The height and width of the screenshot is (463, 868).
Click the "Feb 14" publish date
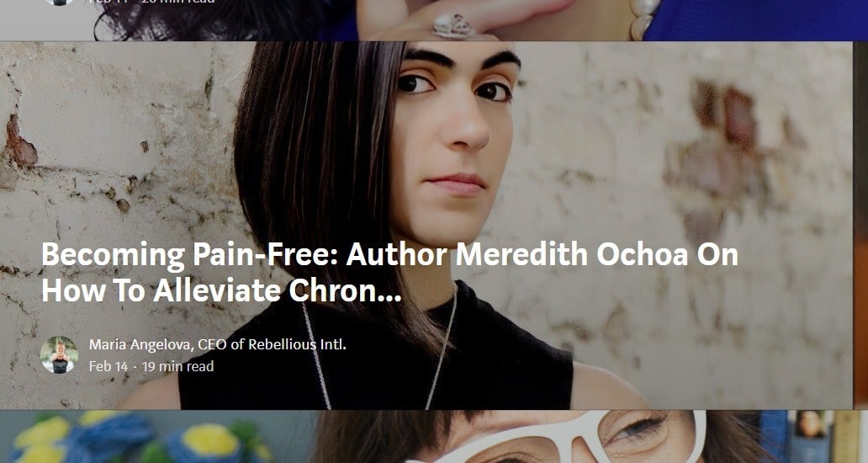coord(108,367)
